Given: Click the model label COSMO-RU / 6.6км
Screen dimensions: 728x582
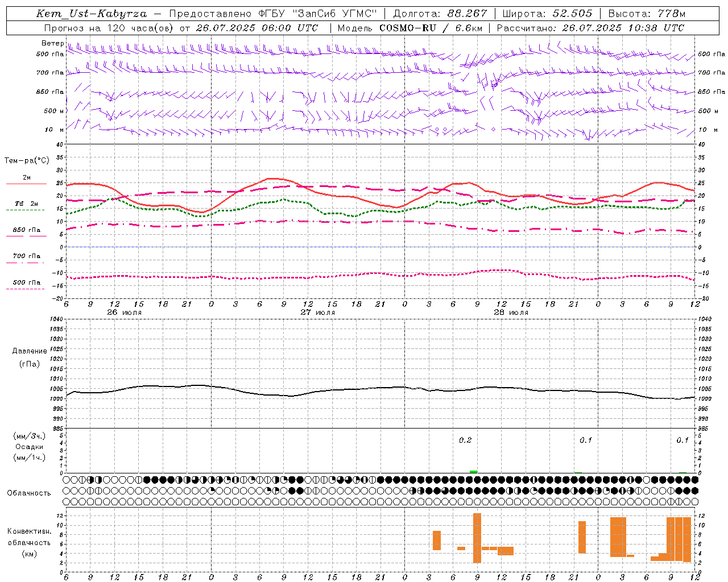Looking at the screenshot, I should [431, 28].
